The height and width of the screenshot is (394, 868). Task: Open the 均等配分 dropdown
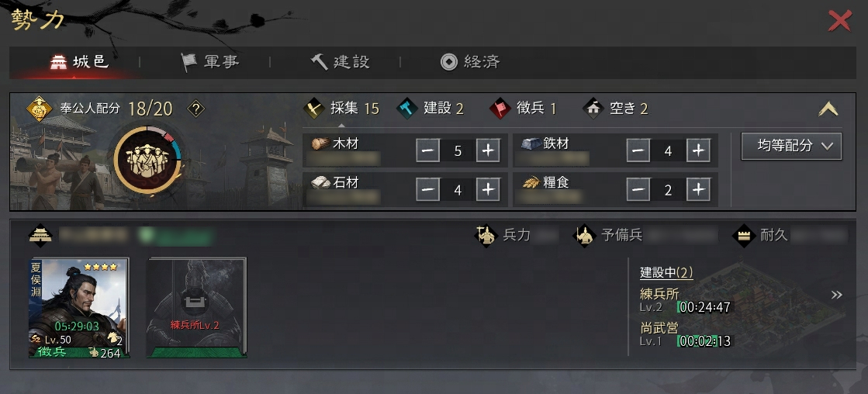791,146
